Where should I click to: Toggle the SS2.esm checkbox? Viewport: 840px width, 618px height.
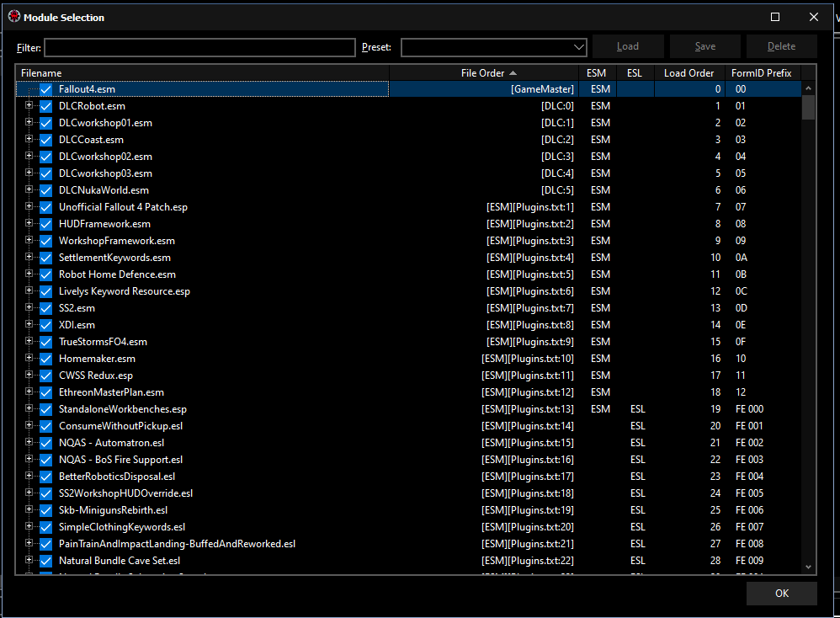[x=46, y=308]
